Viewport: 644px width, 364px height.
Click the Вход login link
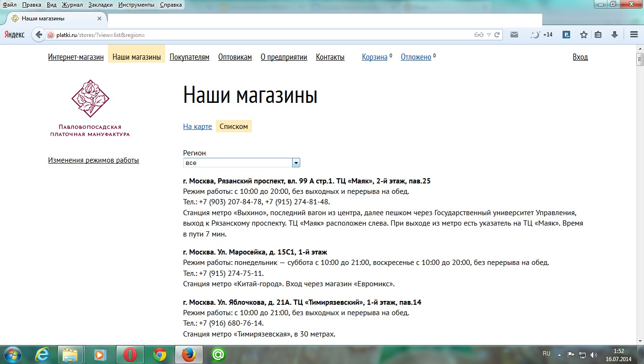point(580,57)
